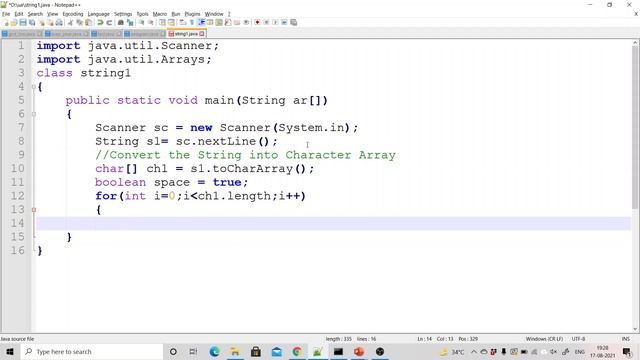This screenshot has width=640, height=360.
Task: Open the Encoding menu
Action: (73, 14)
